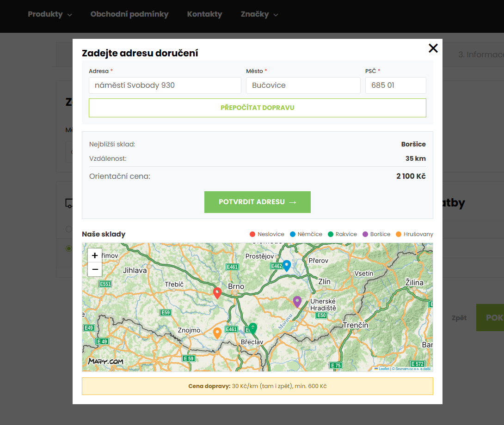The width and height of the screenshot is (504, 425).
Task: Click the green Rakvice warehouse map pin
Action: (x=252, y=328)
